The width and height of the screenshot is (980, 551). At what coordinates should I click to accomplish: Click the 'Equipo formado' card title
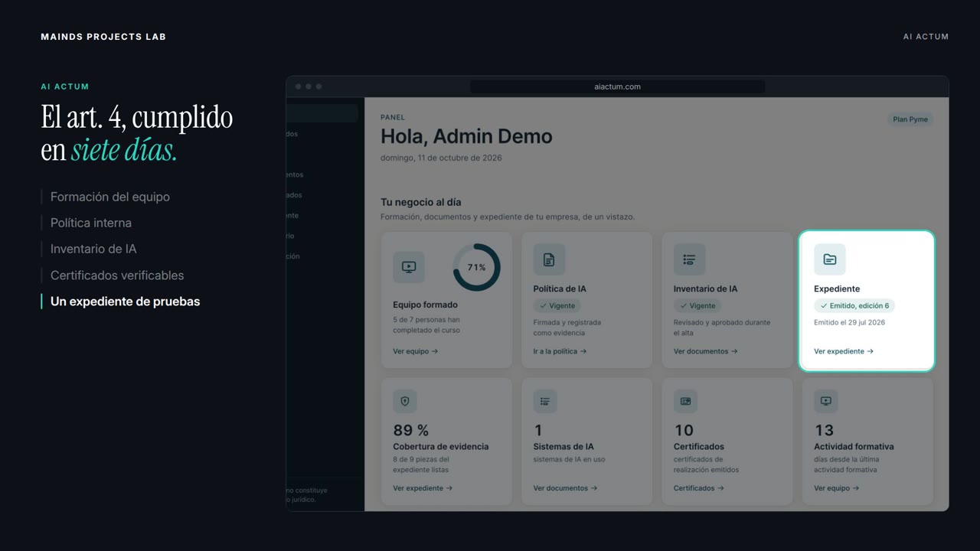(426, 305)
